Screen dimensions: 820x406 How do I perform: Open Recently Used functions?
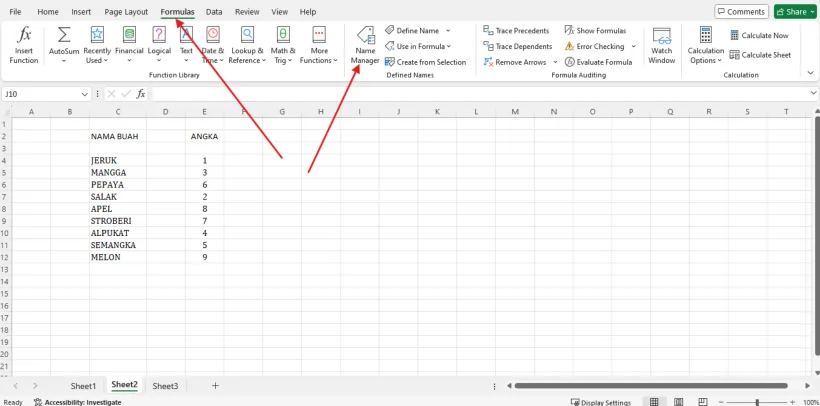[x=97, y=46]
